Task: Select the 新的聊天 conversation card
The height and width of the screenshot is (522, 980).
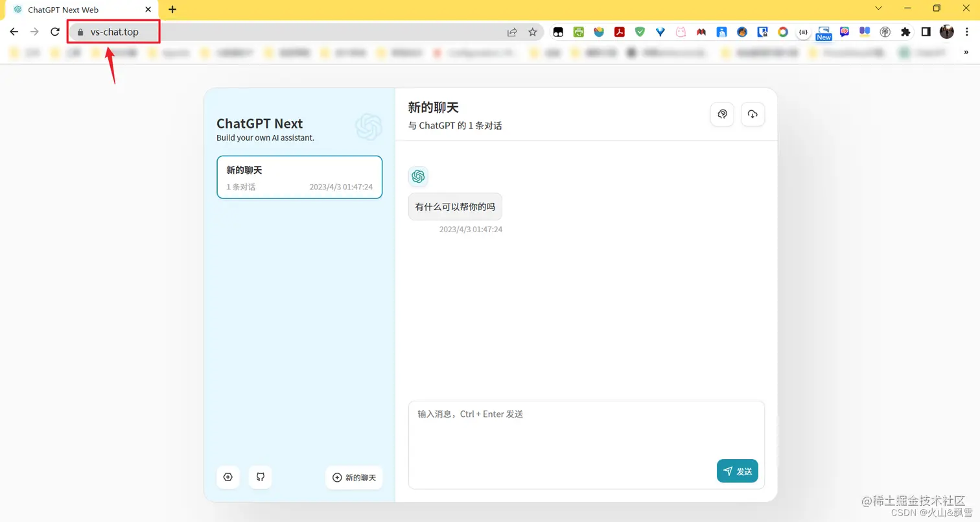Action: click(x=299, y=177)
